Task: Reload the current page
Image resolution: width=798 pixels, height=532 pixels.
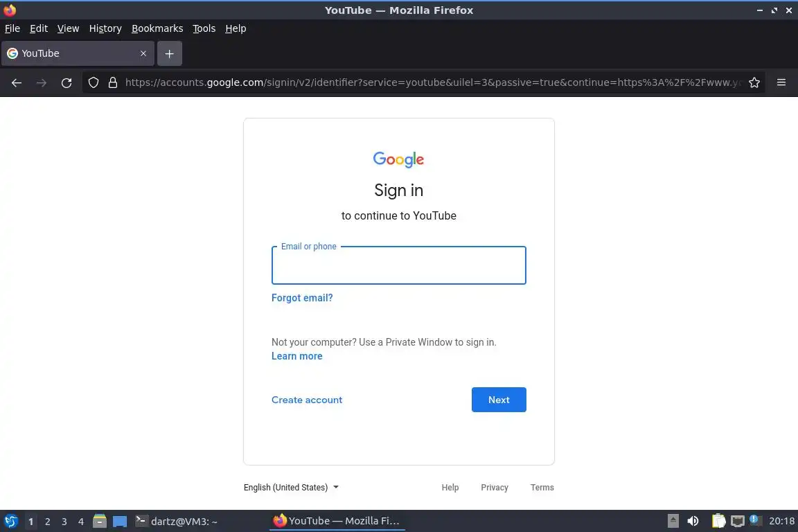Action: click(x=66, y=82)
